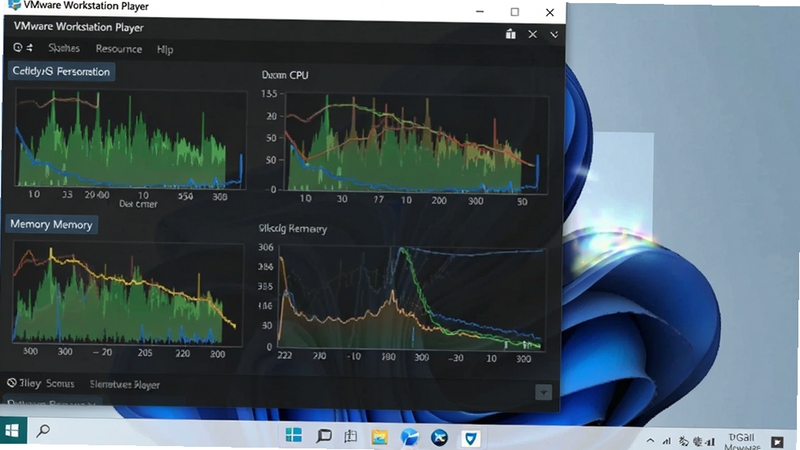Click the 3lley Scoıus status item

(46, 383)
